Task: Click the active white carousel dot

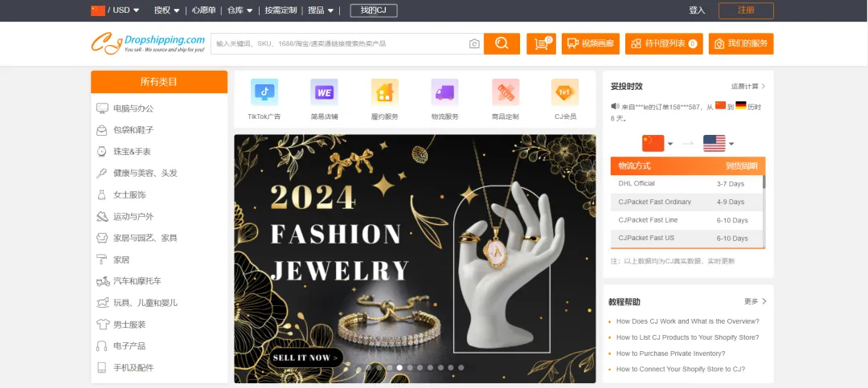Action: (x=399, y=368)
